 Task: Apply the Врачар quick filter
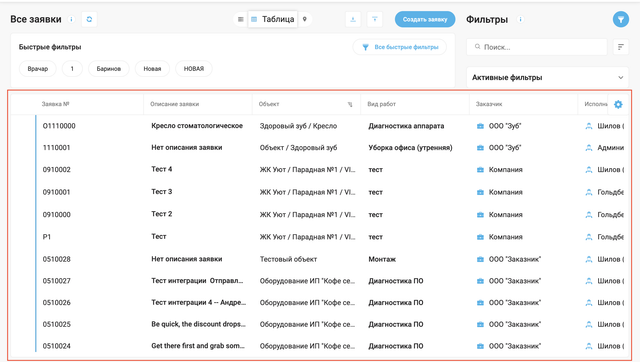(x=38, y=69)
